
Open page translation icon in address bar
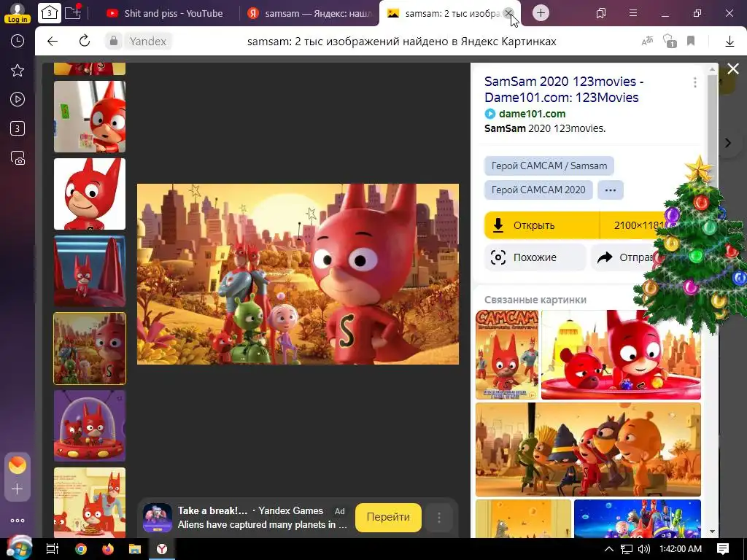[647, 41]
